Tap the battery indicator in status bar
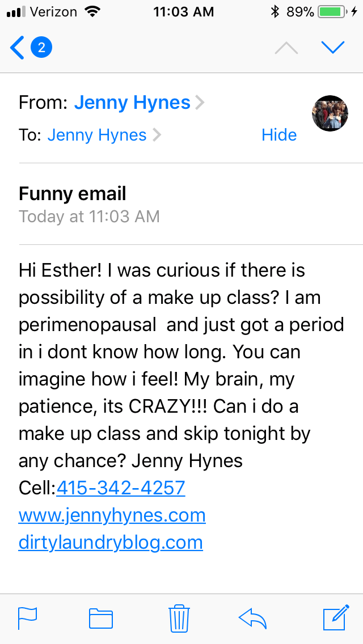The image size is (363, 644). point(333,11)
